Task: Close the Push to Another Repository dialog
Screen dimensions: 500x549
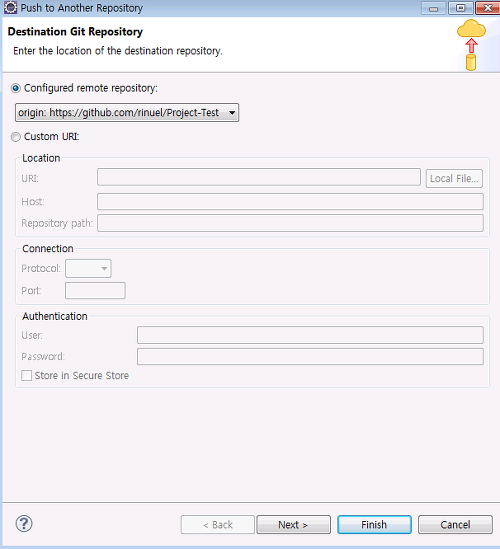Action: pyautogui.click(x=487, y=8)
